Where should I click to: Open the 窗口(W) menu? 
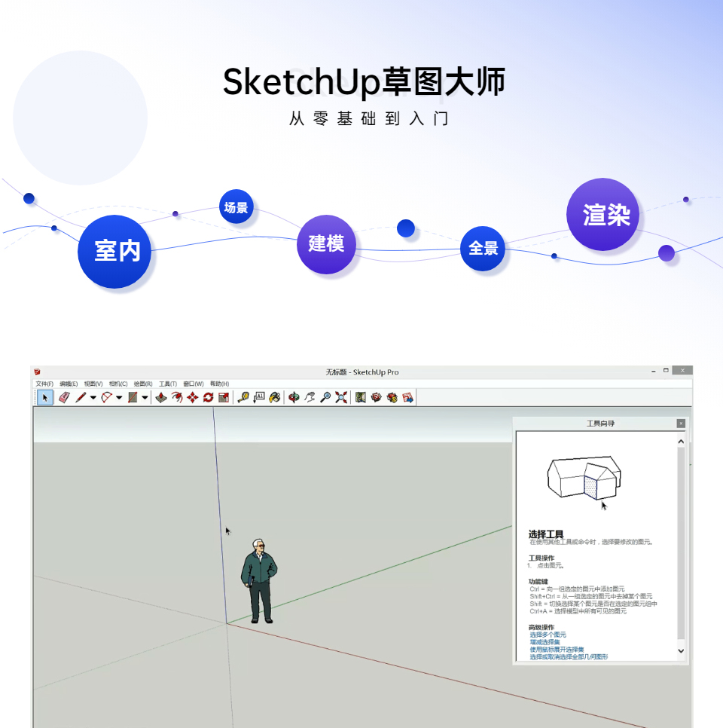[x=194, y=384]
